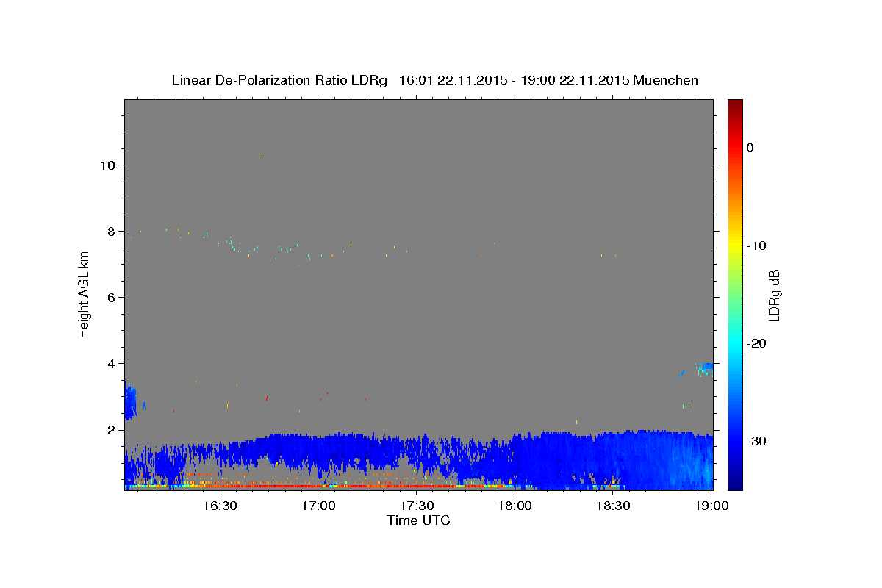Select the 19:00 time tick label
882x588 pixels.
[x=711, y=506]
